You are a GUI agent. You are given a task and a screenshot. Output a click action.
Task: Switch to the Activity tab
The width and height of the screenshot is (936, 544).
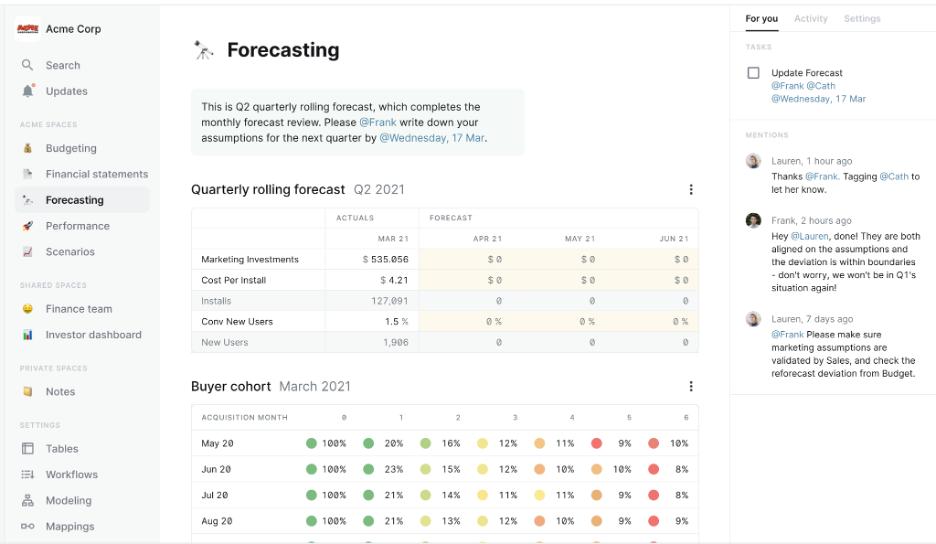tap(811, 19)
